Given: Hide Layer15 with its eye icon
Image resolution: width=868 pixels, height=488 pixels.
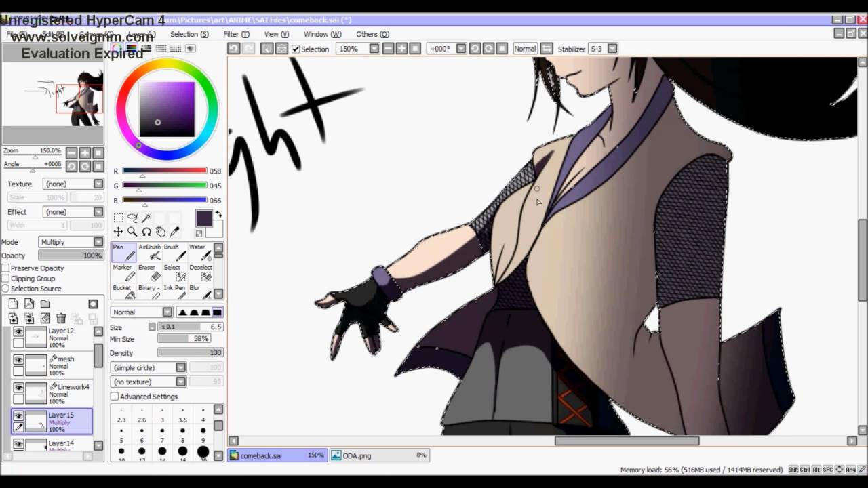Looking at the screenshot, I should (x=18, y=415).
